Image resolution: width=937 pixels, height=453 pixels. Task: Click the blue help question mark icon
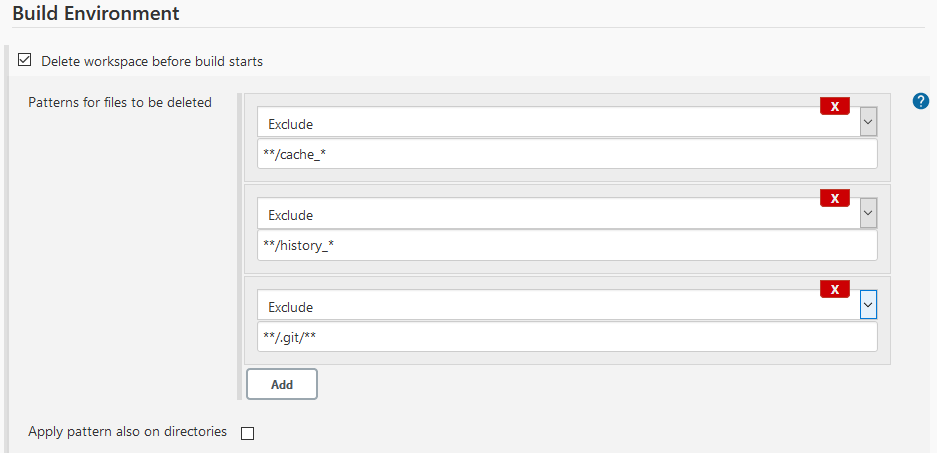(x=922, y=101)
